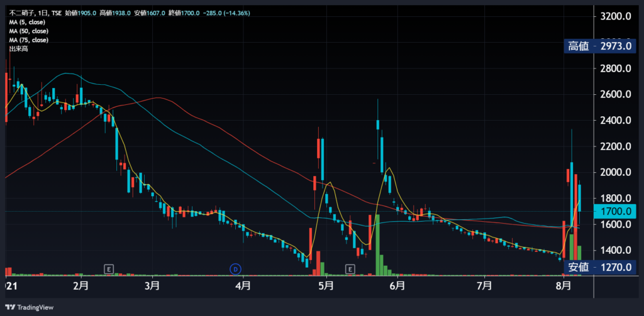Click the 6月 time axis label

click(397, 285)
